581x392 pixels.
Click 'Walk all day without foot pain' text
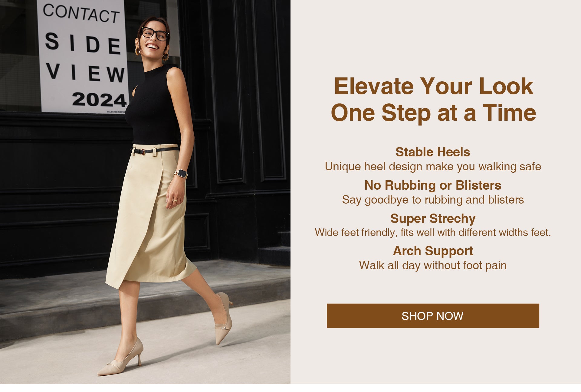click(x=433, y=265)
